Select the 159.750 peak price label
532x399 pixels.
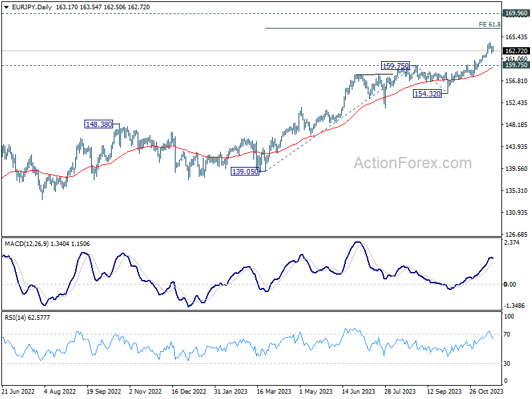click(x=396, y=66)
